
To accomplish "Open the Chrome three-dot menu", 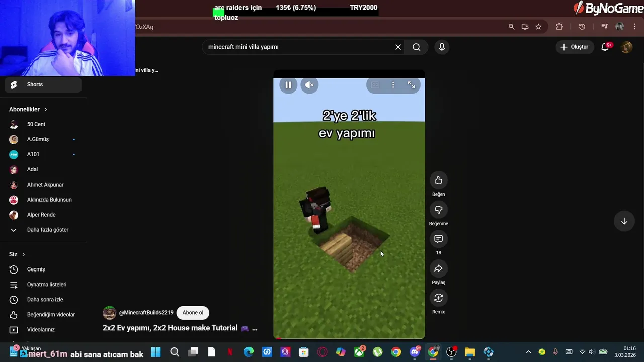I will pyautogui.click(x=634, y=27).
